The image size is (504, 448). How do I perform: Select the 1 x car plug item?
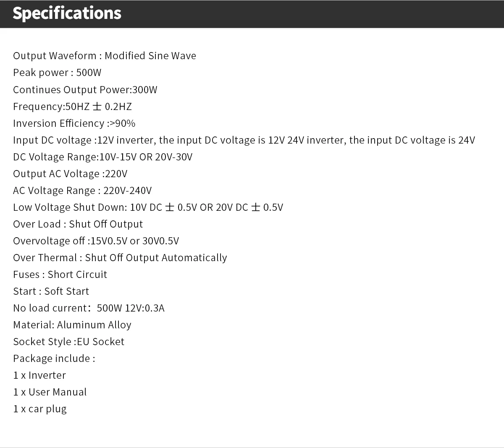coord(40,409)
